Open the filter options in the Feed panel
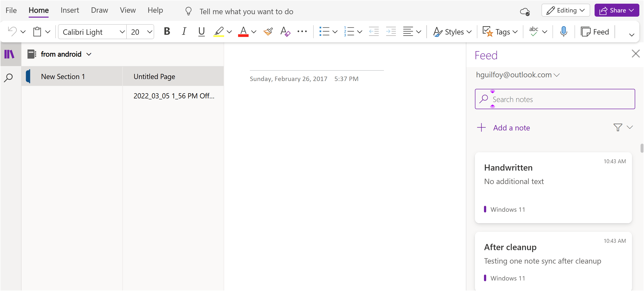644x291 pixels. click(x=618, y=128)
